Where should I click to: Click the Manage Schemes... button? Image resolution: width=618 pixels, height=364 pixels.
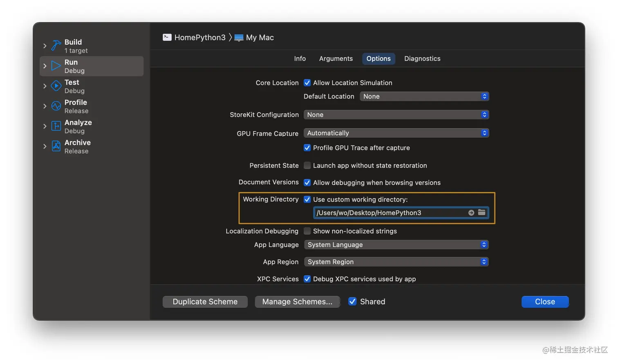[x=297, y=301]
